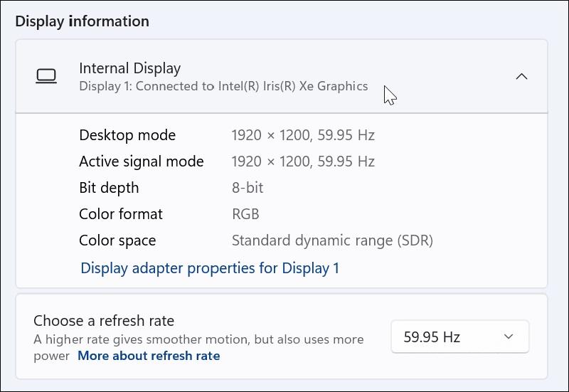Select the Internal Display title text
Image resolution: width=569 pixels, height=392 pixels.
tap(129, 68)
